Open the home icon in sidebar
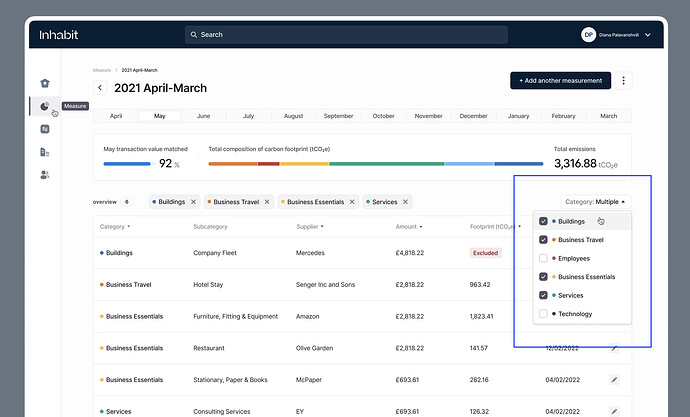690x417 pixels. pos(44,83)
